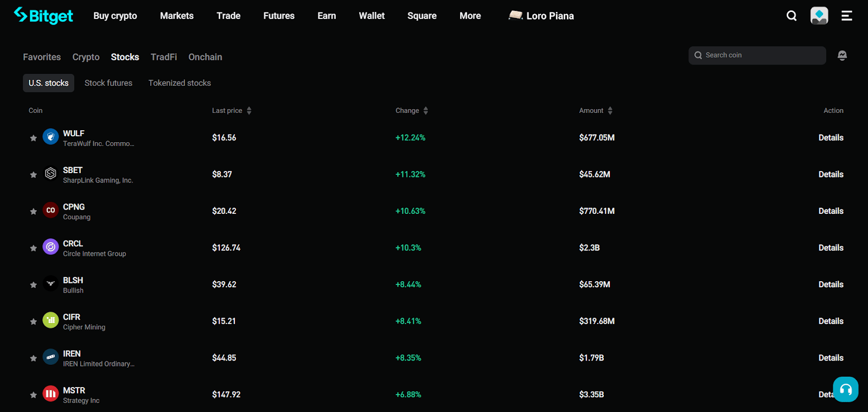Open the Markets menu
This screenshot has width=868, height=412.
coord(177,16)
